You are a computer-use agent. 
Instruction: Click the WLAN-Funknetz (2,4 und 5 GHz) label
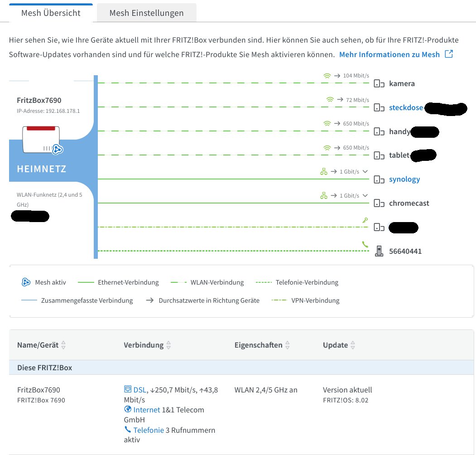[49, 199]
